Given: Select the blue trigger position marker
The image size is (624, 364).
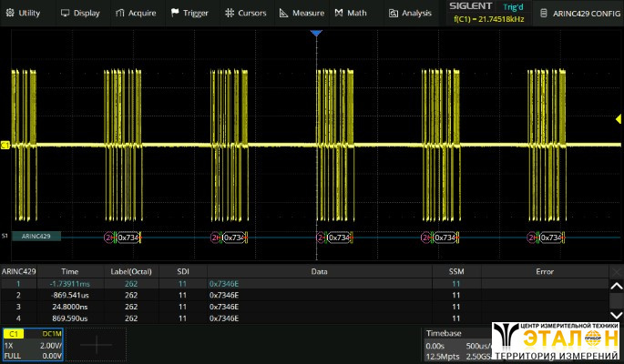Looking at the screenshot, I should (x=316, y=34).
